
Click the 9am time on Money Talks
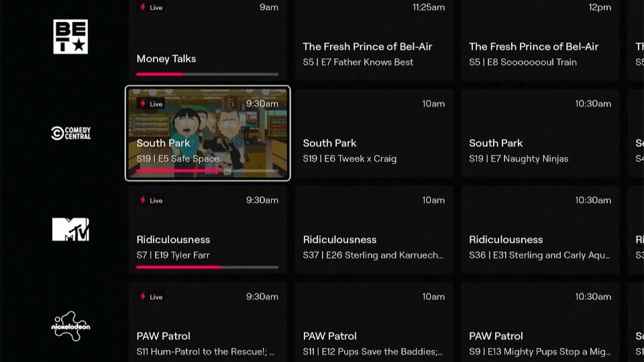pyautogui.click(x=269, y=8)
